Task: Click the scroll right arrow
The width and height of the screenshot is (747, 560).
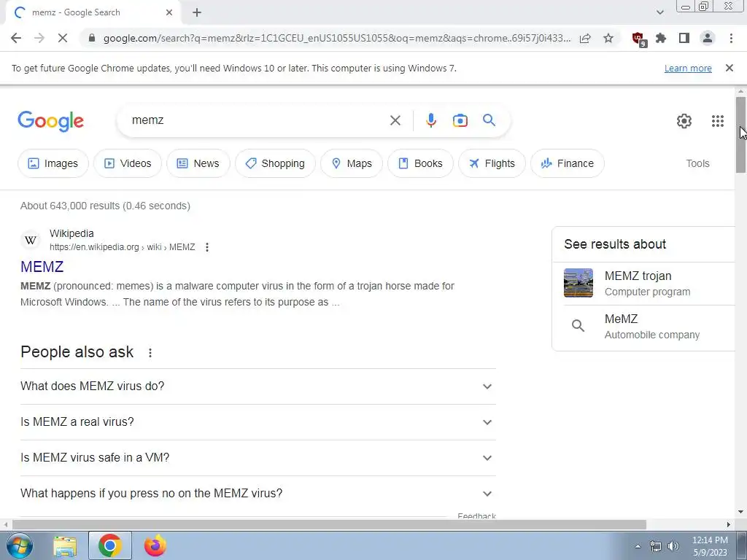Action: 729,525
